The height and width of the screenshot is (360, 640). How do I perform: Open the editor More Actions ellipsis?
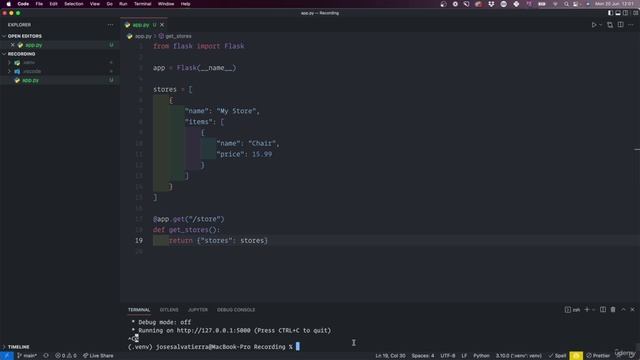[631, 25]
